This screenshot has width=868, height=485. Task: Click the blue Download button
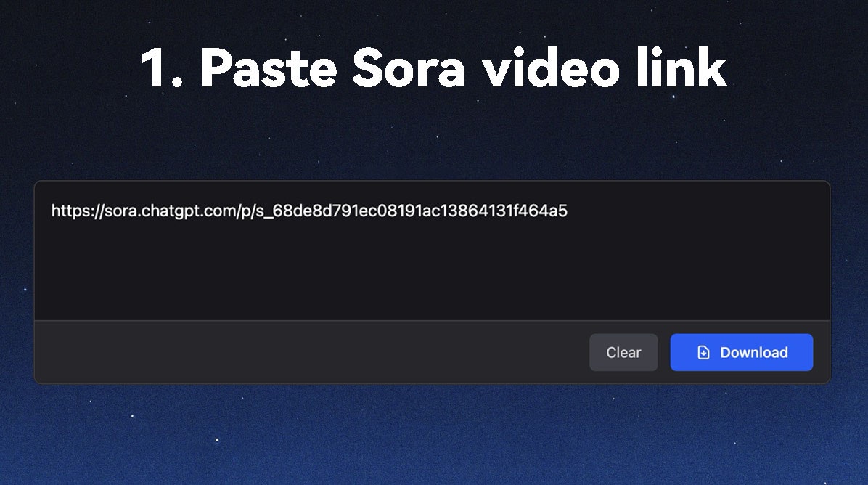pyautogui.click(x=741, y=352)
